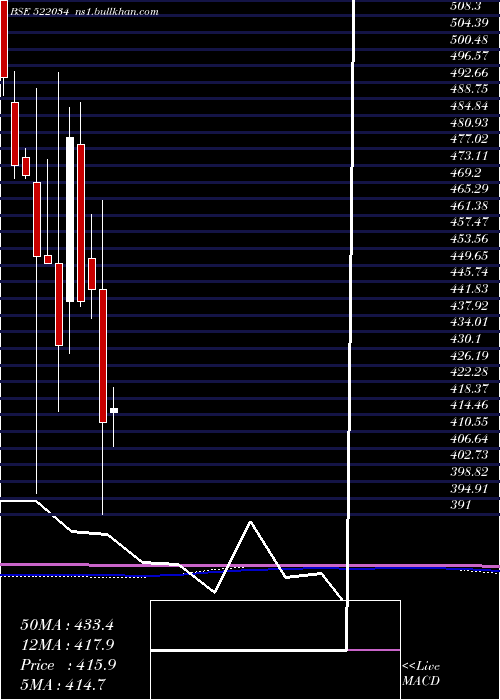Click the 12MA : 417.9 readout
This screenshot has width=500, height=700.
(67, 645)
